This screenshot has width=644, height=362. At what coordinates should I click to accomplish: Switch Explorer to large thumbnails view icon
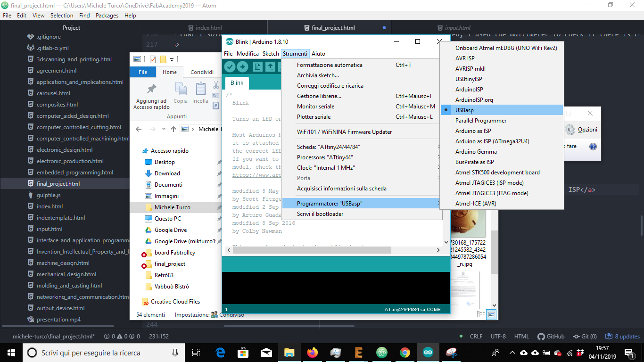point(492,314)
